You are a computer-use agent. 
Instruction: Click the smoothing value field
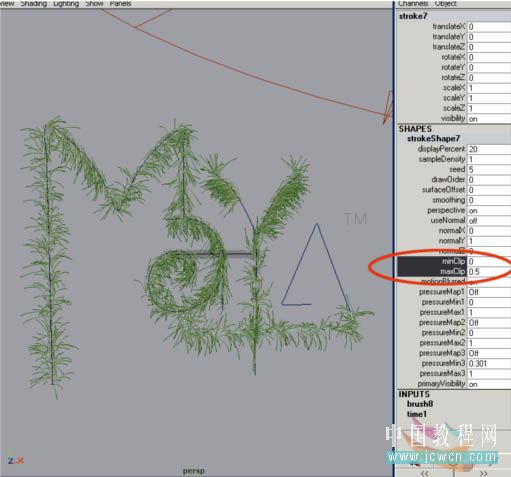[489, 200]
